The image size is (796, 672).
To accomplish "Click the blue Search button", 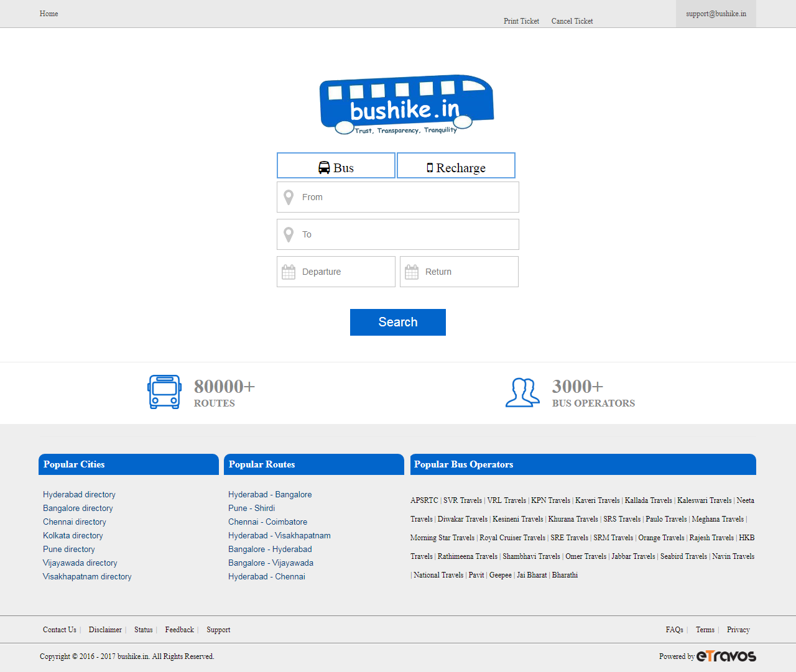I will tap(398, 322).
